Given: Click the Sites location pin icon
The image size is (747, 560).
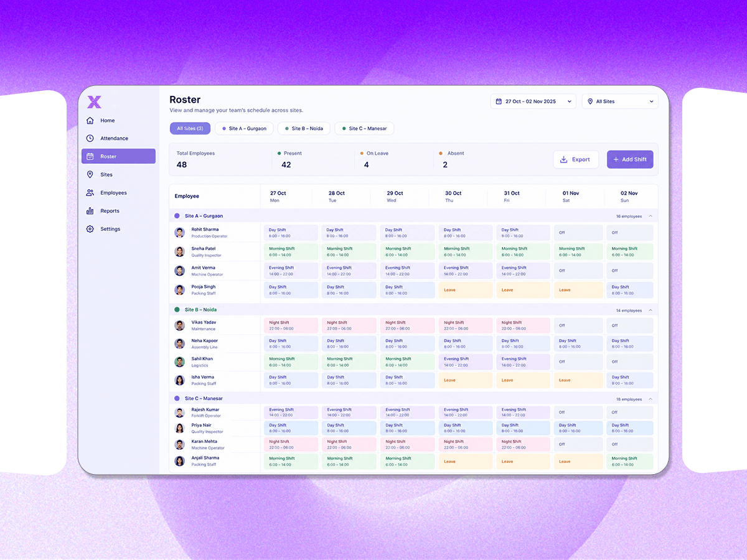Looking at the screenshot, I should (x=90, y=175).
